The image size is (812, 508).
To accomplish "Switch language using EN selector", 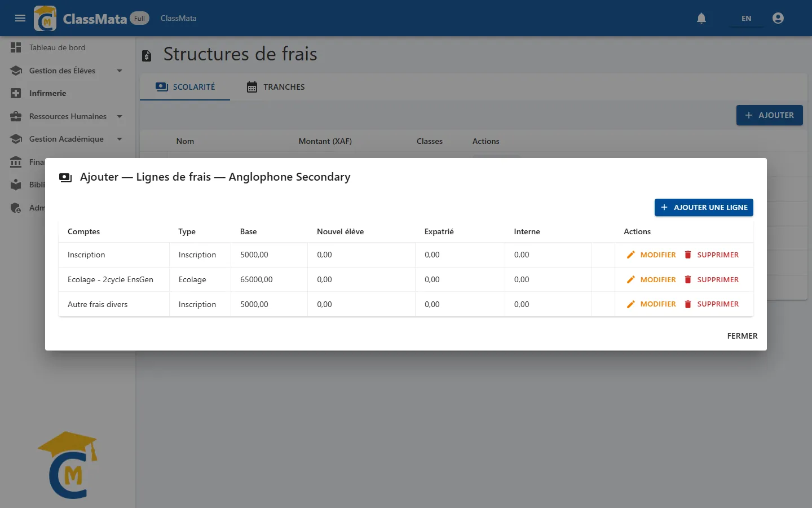I will 746,19.
